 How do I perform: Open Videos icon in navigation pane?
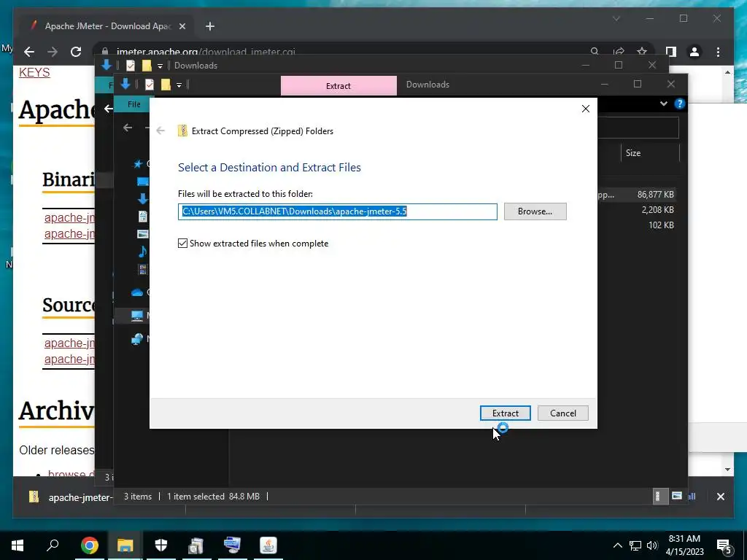[x=142, y=269]
